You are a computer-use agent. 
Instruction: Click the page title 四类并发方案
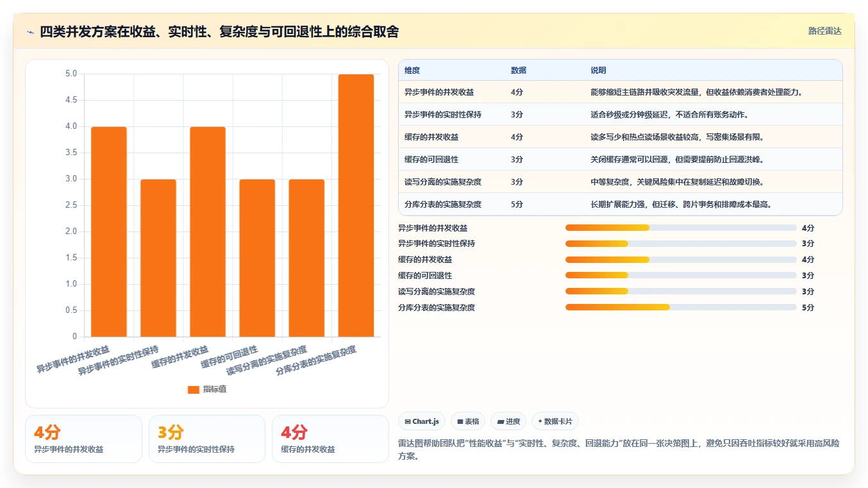tap(219, 32)
